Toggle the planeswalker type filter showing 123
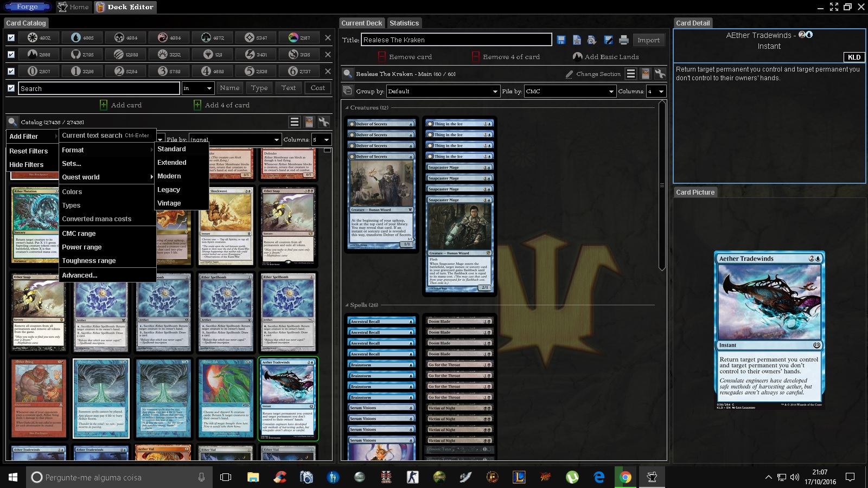This screenshot has width=868, height=488. (213, 54)
